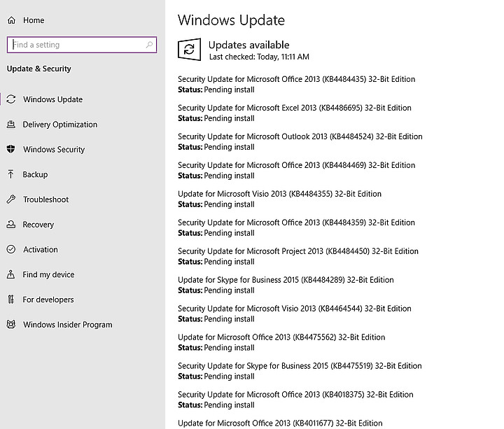Select the Skype for Business KB4484289 update entry
Viewport: 504px width, 429px height.
(x=286, y=285)
